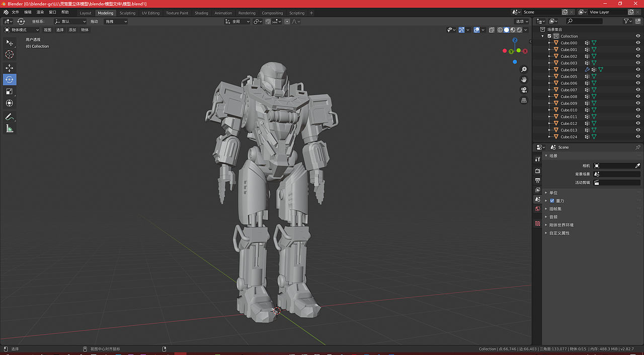Open the 文件 file menu
This screenshot has height=355, width=644.
(15, 12)
